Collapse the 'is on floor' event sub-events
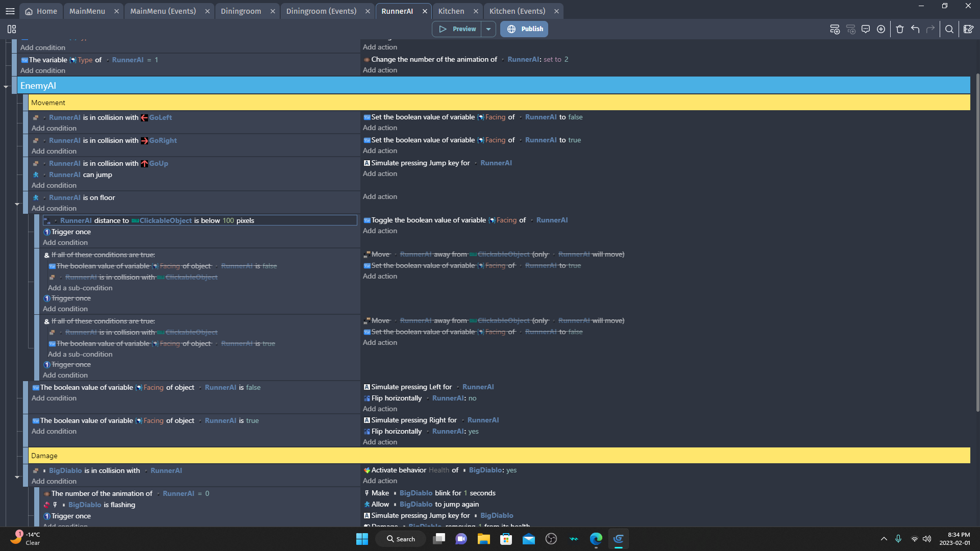The width and height of the screenshot is (980, 551). [x=17, y=204]
